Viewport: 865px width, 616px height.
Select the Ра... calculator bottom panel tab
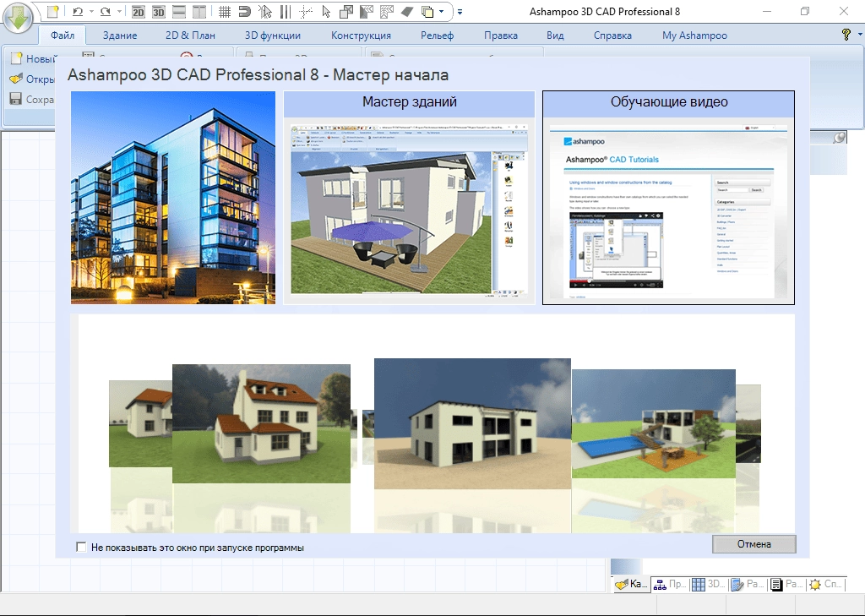point(747,584)
